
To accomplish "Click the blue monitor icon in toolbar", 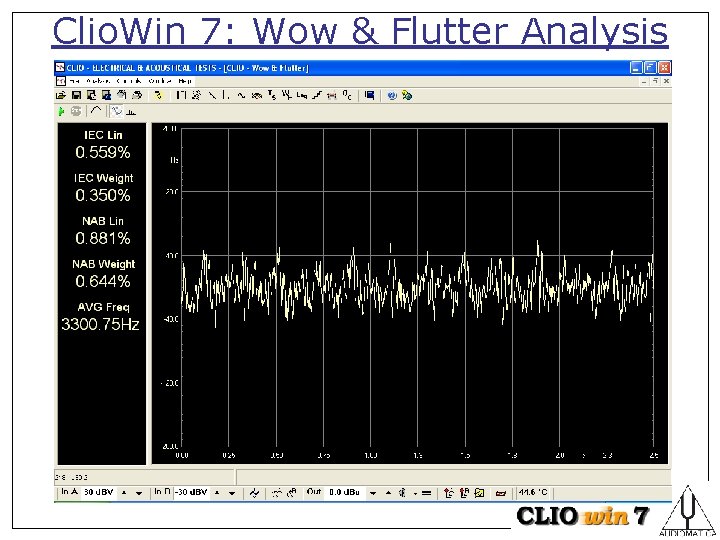I will (x=369, y=96).
